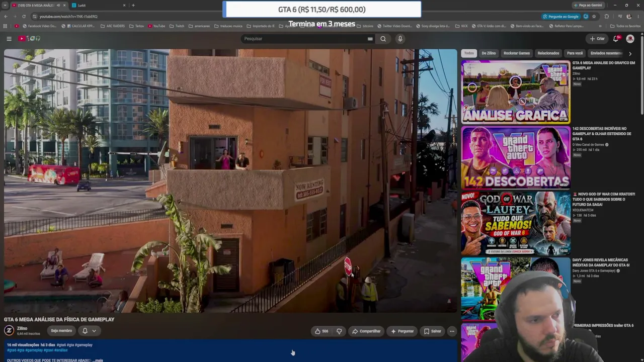This screenshot has width=644, height=362.
Task: Go to YouTube home via the logo
Action: tap(30, 39)
